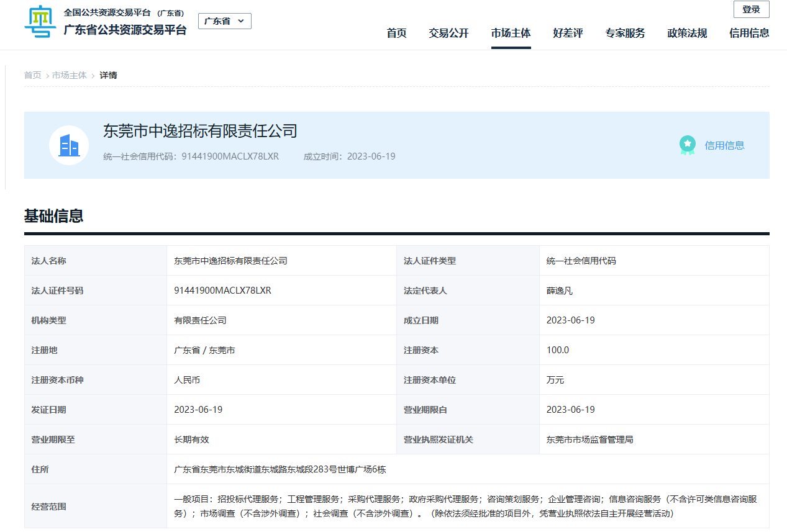
Task: Click the 信用信息 link in company banner
Action: tap(724, 145)
